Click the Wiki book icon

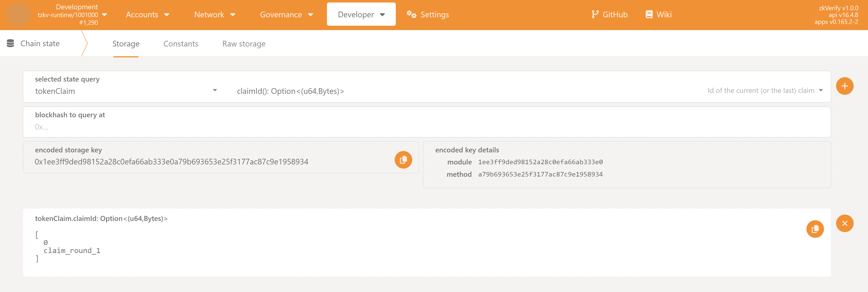pos(649,15)
